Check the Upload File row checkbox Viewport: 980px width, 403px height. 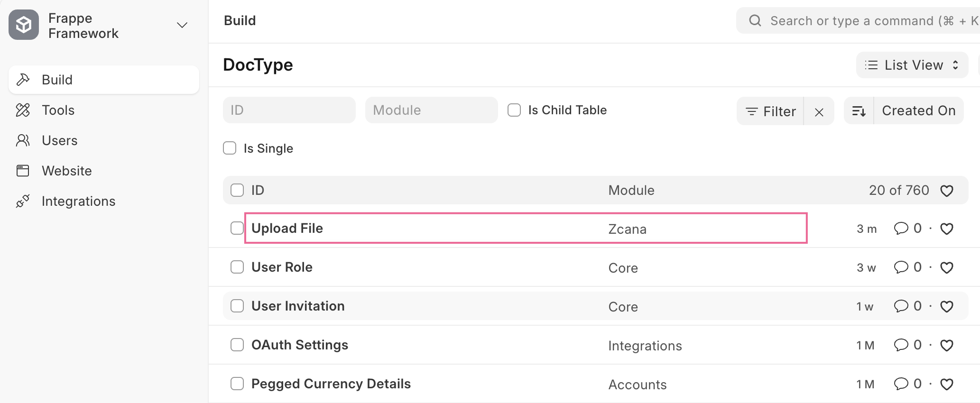coord(237,228)
